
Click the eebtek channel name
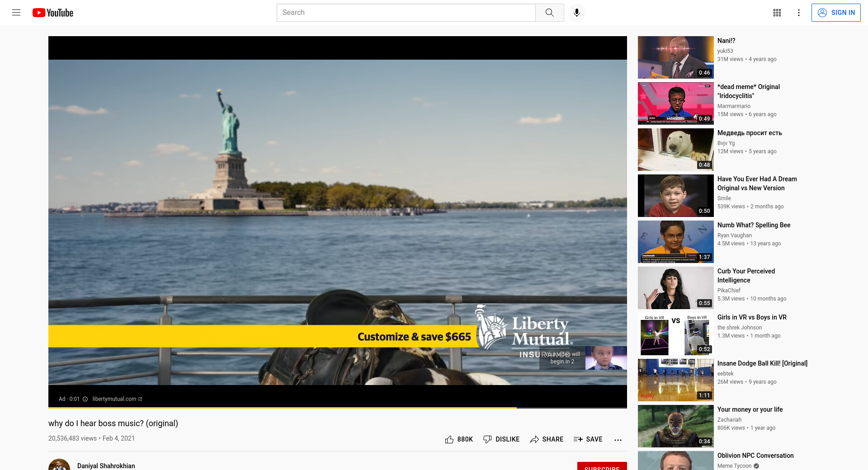coord(726,374)
